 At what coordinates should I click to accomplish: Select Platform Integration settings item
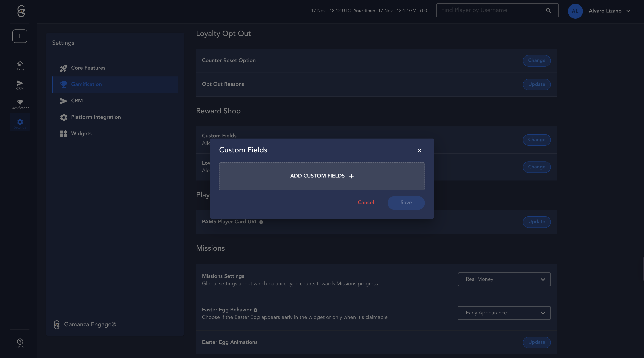tap(96, 117)
